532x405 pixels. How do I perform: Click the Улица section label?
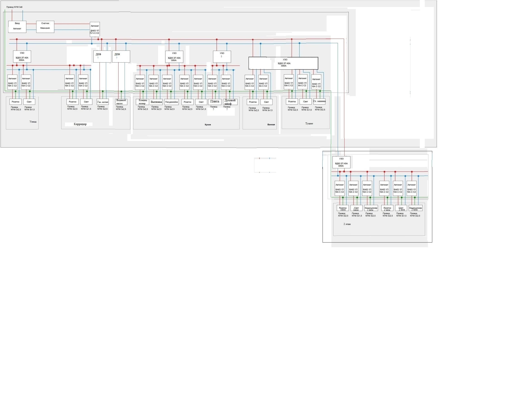pos(33,122)
